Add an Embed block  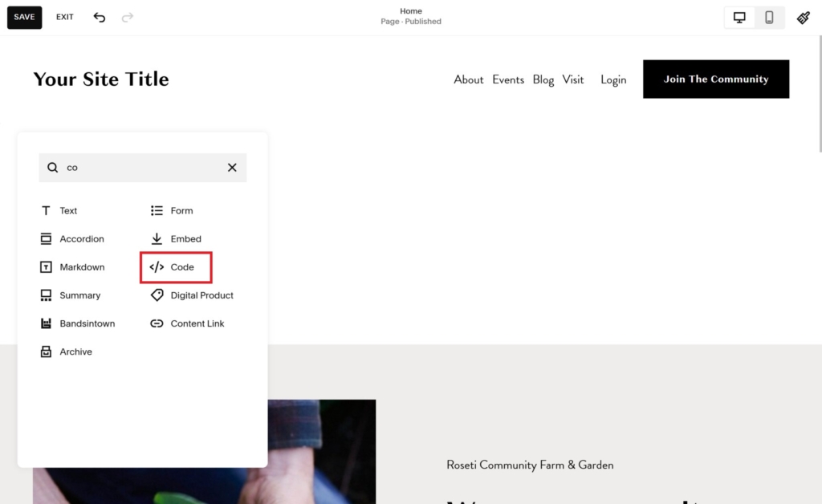coord(184,238)
